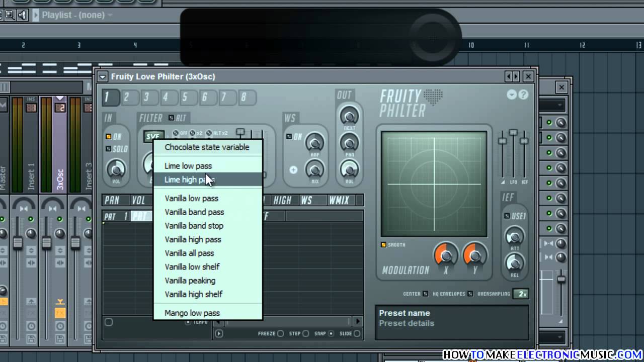
Task: Open the options arrow next to help icon
Action: pyautogui.click(x=512, y=95)
